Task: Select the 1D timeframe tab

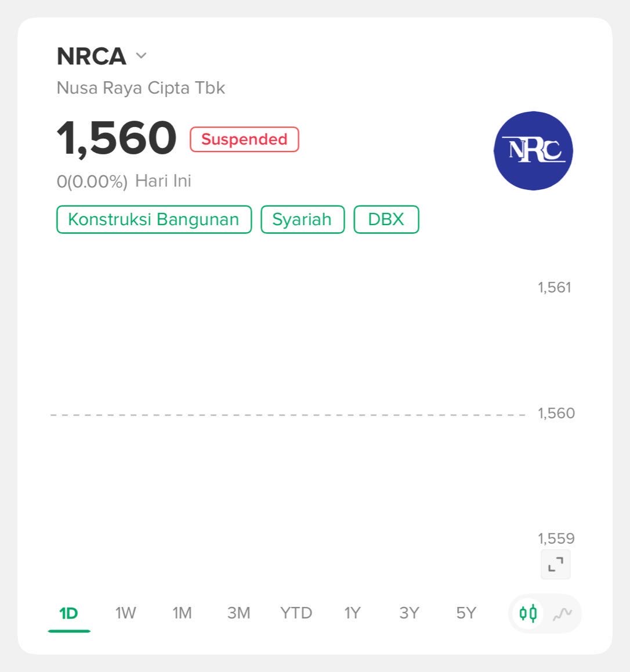Action: tap(68, 613)
